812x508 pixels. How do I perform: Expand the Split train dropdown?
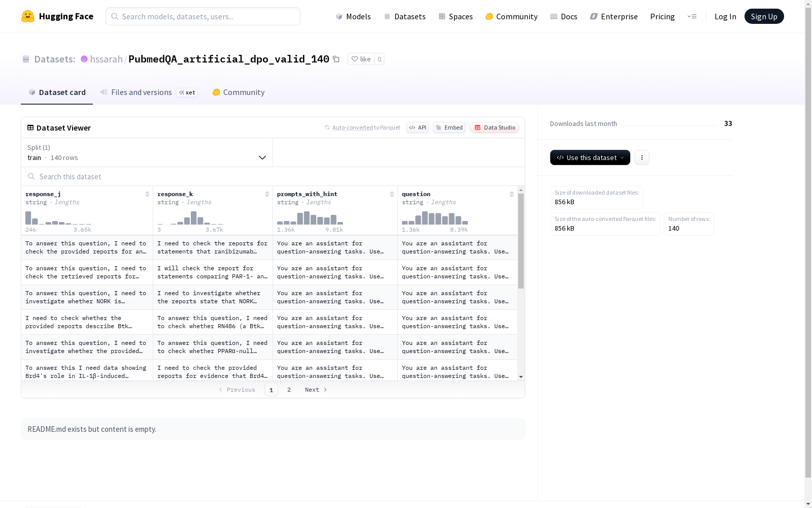[x=147, y=152]
